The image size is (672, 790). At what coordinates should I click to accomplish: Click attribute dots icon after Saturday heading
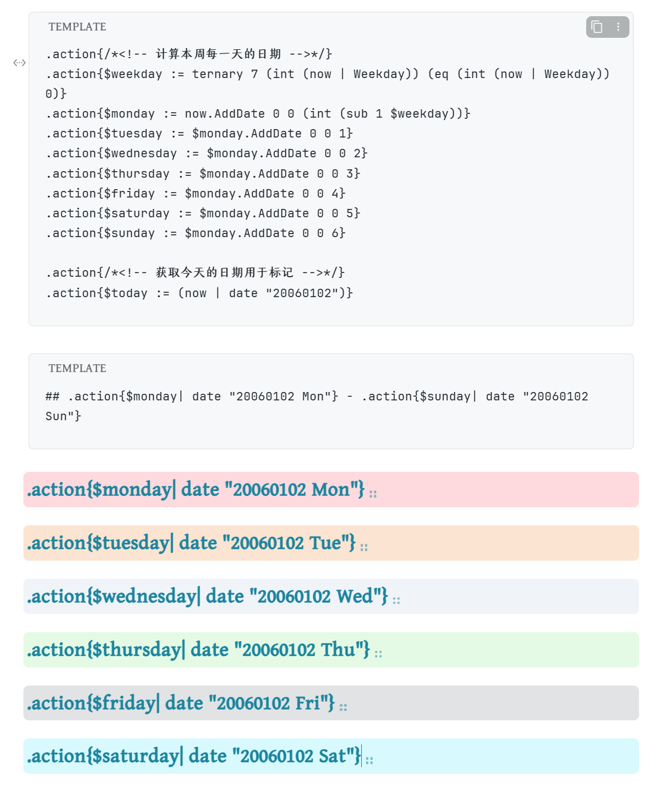[x=369, y=761]
